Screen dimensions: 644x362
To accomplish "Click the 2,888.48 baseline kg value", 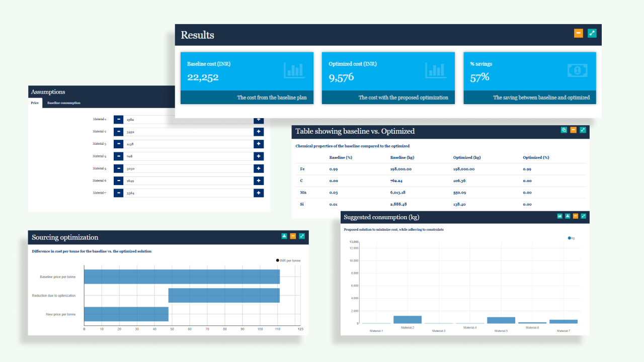I will pyautogui.click(x=399, y=204).
